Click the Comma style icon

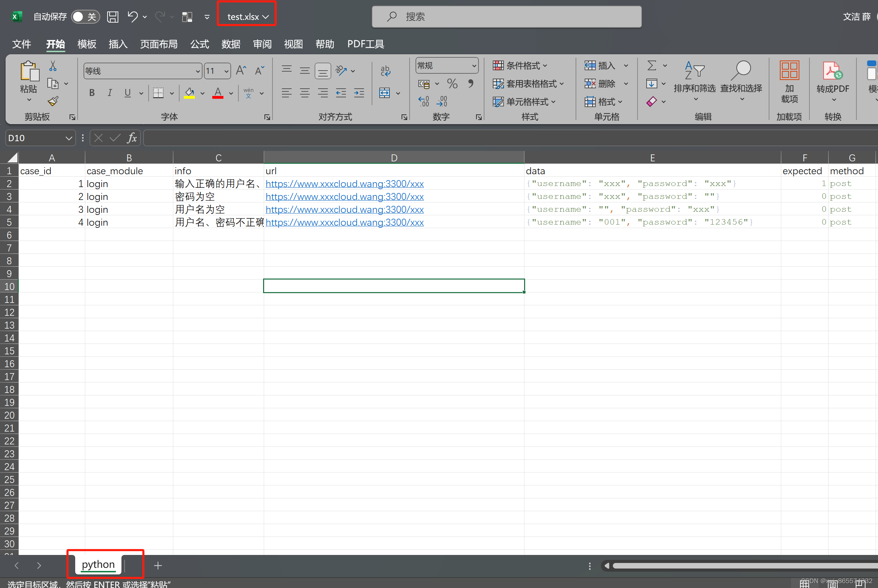click(470, 83)
